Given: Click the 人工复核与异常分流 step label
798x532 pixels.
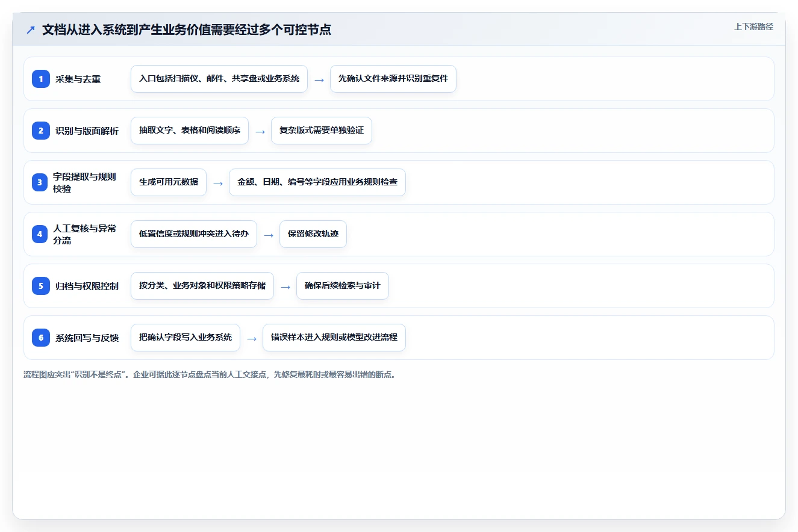Looking at the screenshot, I should [x=85, y=234].
